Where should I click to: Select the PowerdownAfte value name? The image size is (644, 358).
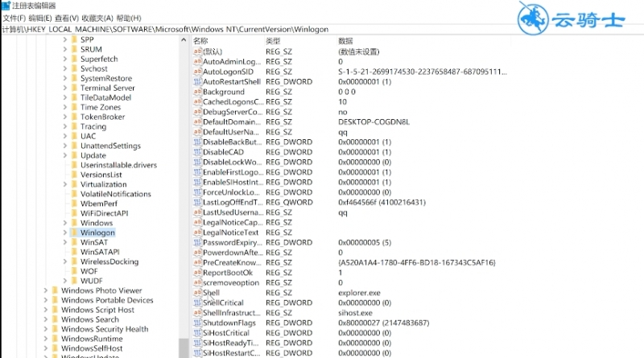pos(233,253)
